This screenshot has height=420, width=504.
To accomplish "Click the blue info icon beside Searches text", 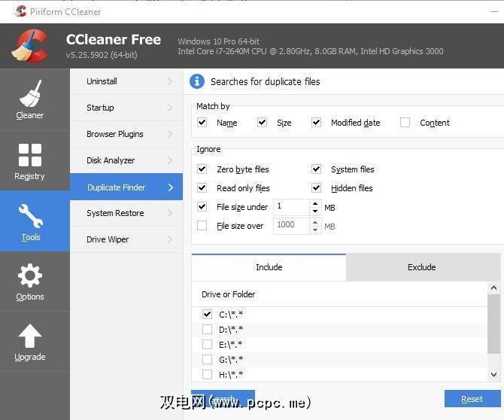I will tap(197, 81).
